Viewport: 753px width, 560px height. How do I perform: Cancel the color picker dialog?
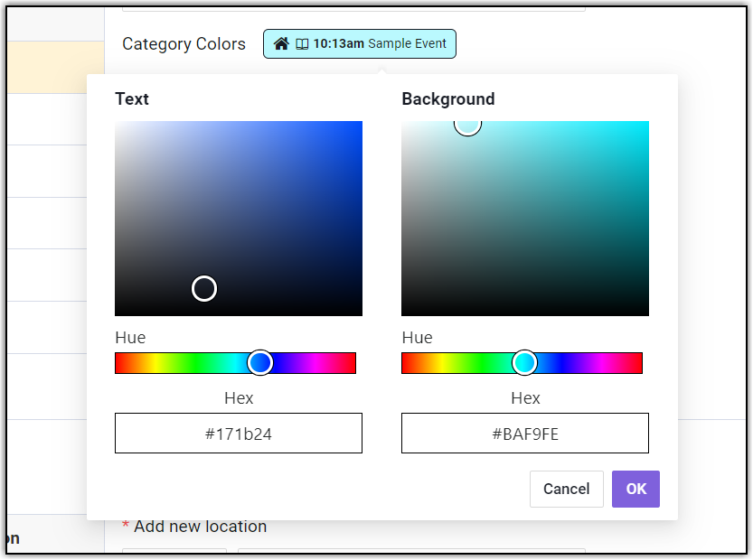pos(566,489)
